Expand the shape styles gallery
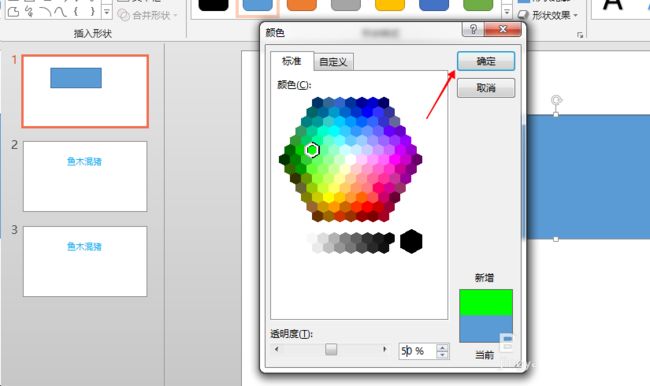650x386 pixels. point(507,12)
